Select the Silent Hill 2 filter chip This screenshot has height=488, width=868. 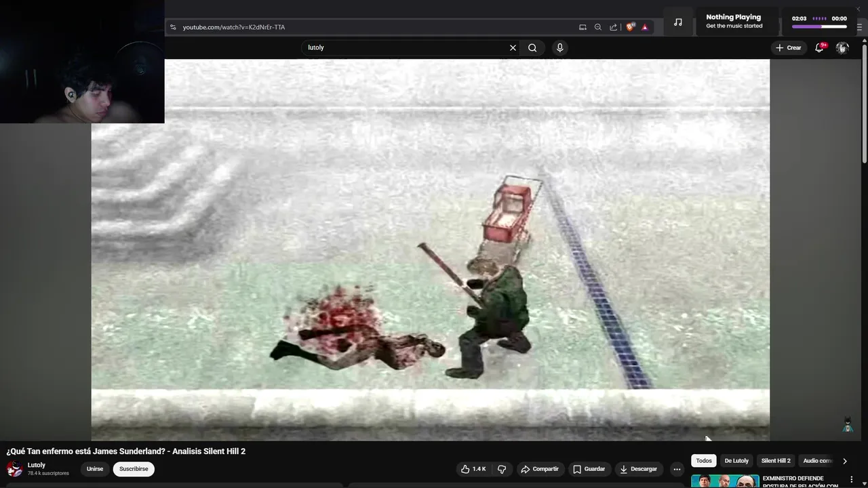point(776,461)
